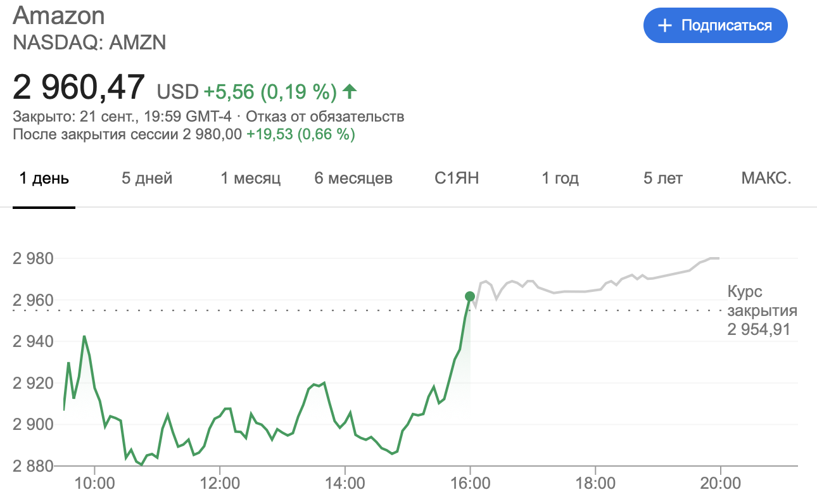This screenshot has height=504, width=817.
Task: Select the 1 день tab
Action: [x=44, y=179]
